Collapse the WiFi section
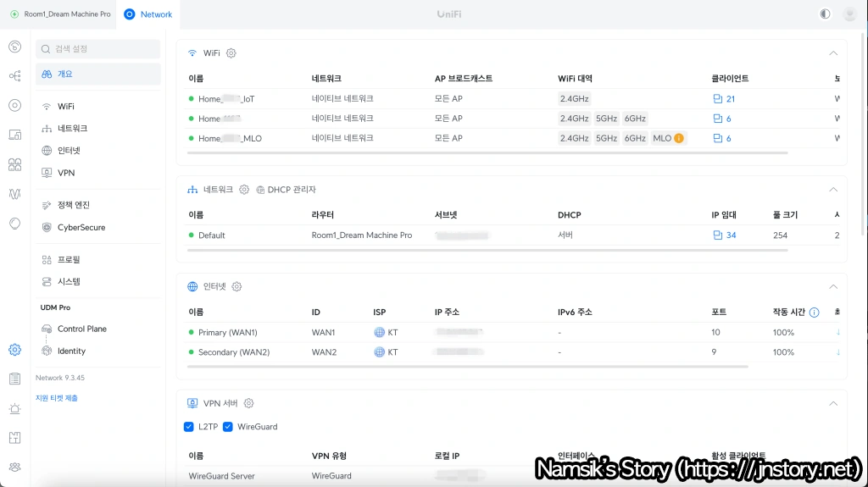868x487 pixels. tap(832, 53)
